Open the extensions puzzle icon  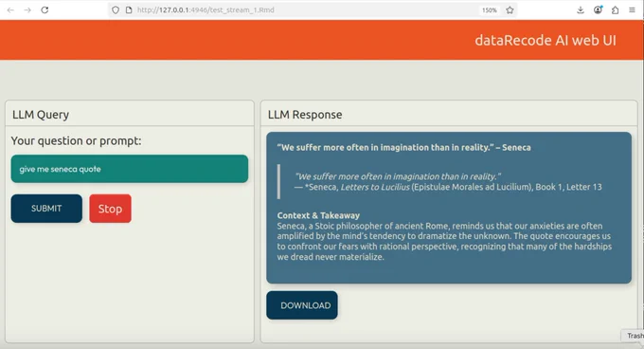(x=615, y=9)
